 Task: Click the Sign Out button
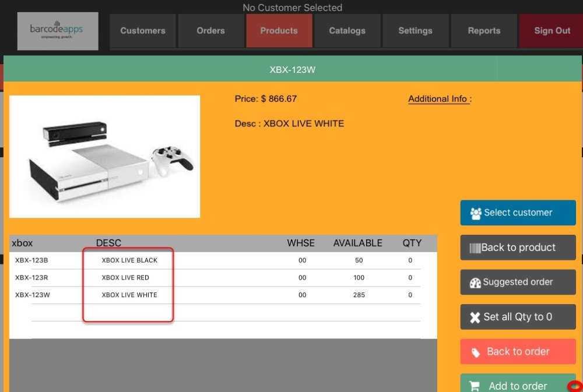click(552, 30)
